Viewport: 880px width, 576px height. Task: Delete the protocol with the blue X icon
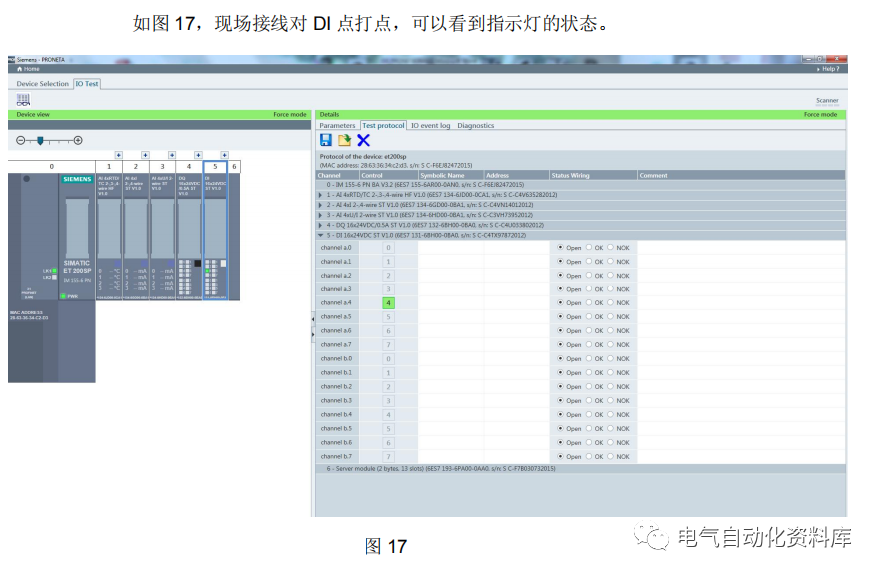pos(362,140)
